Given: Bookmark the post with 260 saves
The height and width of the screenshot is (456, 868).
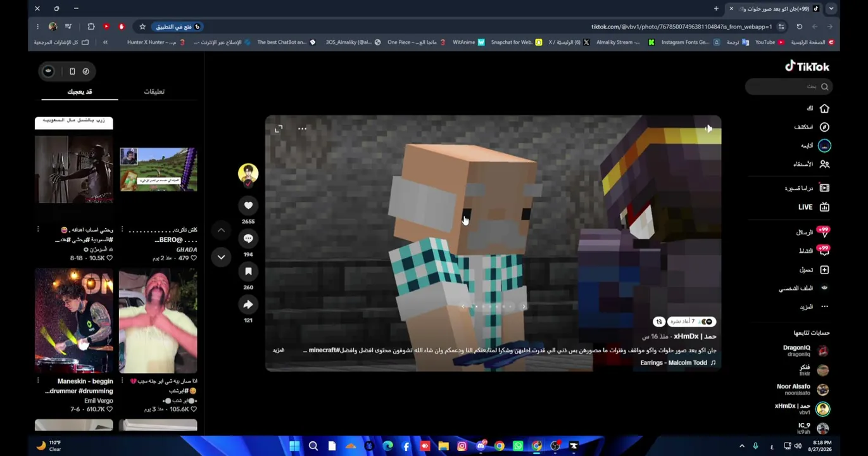Looking at the screenshot, I should click(248, 271).
